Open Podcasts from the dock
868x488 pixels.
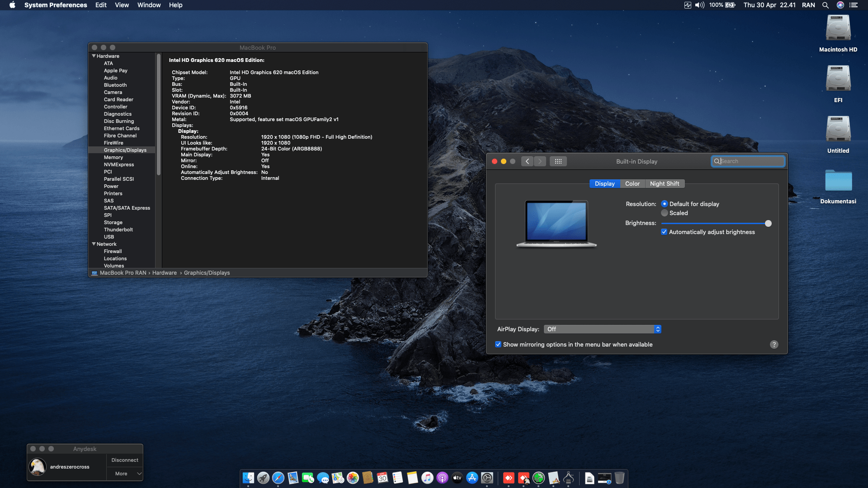442,478
